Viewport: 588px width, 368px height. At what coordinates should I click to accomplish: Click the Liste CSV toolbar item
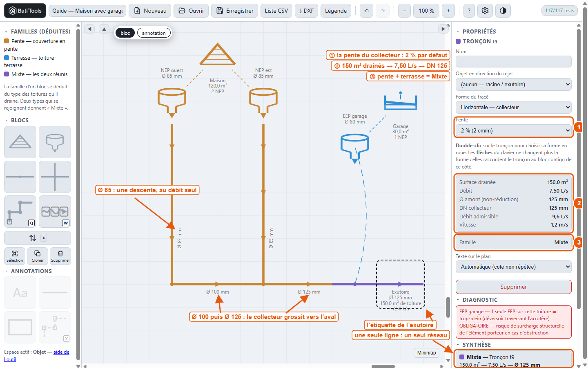tap(276, 11)
